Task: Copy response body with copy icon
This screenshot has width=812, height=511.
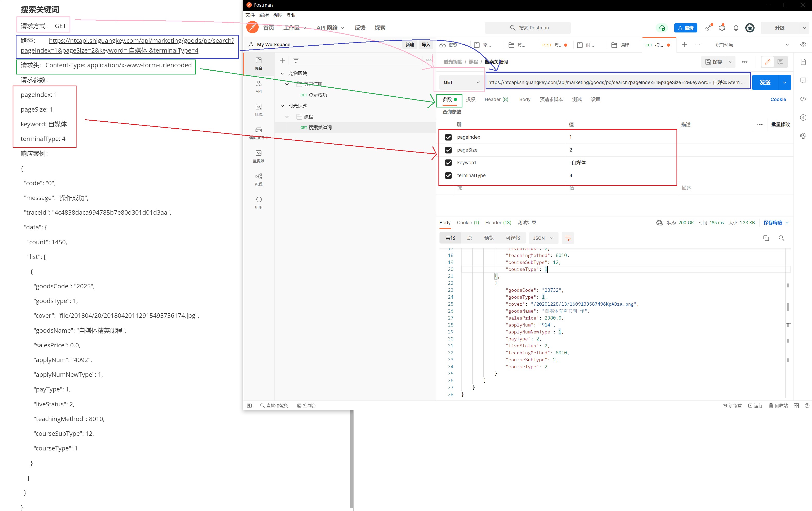Action: (x=766, y=238)
